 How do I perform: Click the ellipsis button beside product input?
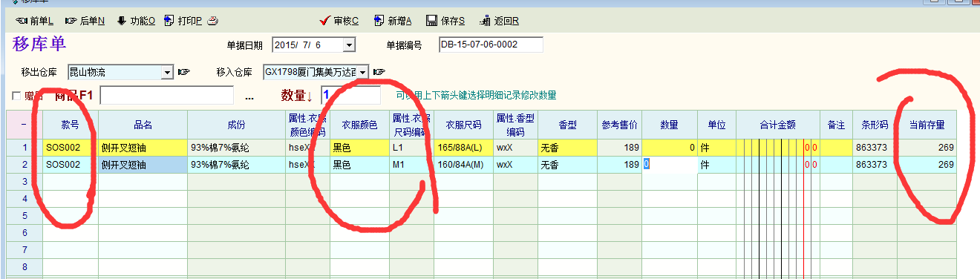pos(249,96)
